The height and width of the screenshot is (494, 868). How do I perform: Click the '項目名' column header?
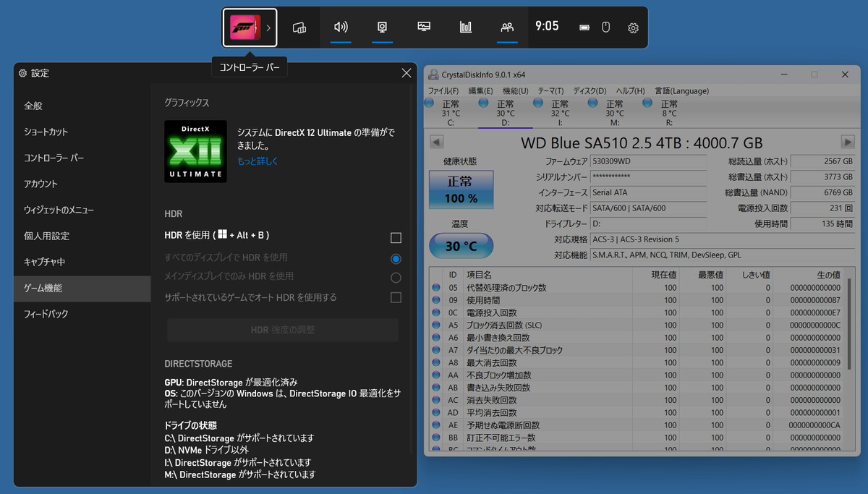[x=547, y=275]
